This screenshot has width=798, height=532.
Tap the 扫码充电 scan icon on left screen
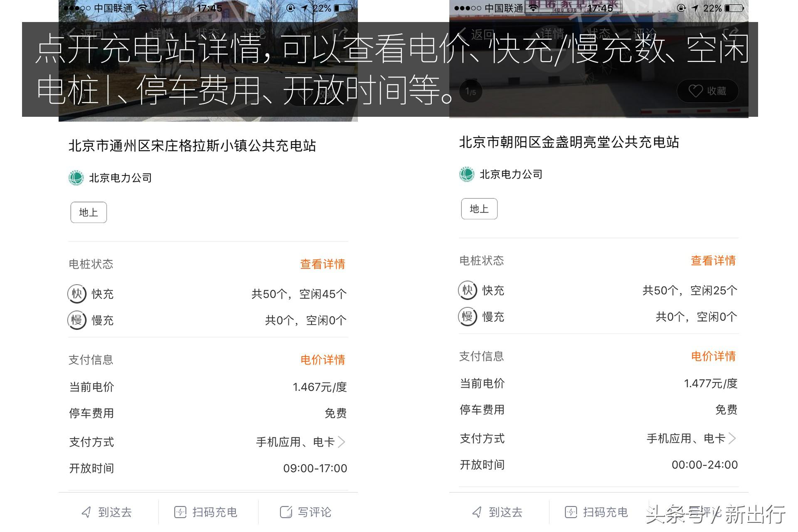click(180, 512)
